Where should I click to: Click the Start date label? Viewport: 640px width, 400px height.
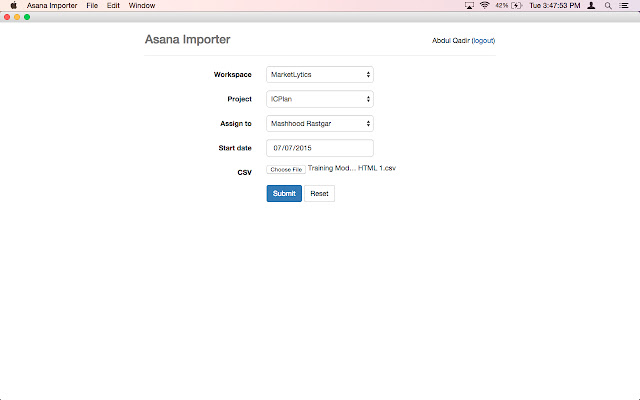click(235, 148)
